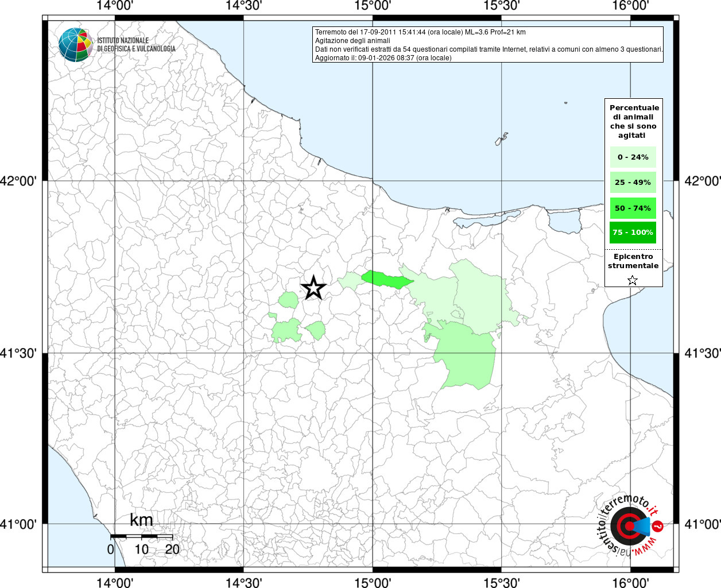Viewport: 721px width, 588px height.
Task: Click the bottom axis label 15°30'
Action: 502,582
